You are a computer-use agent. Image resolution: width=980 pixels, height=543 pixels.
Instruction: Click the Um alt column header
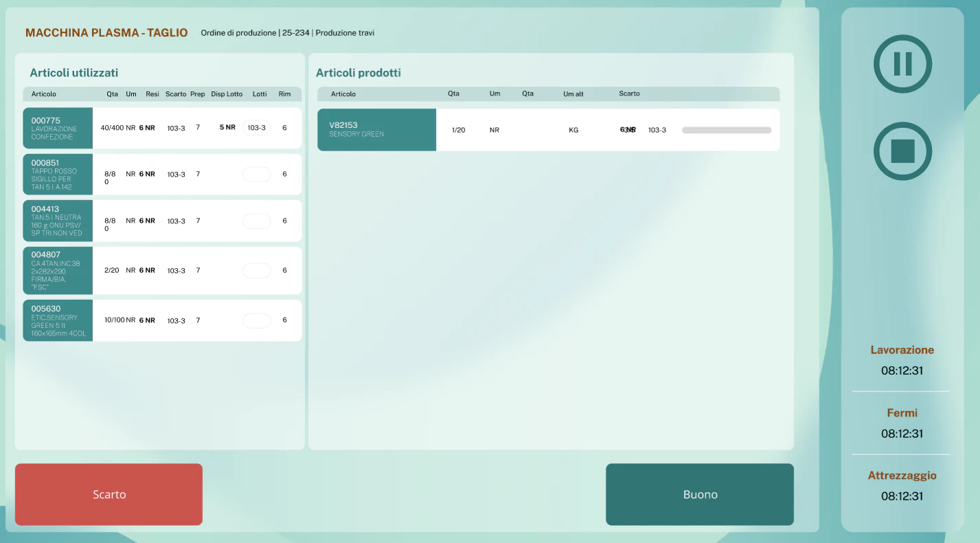[x=573, y=94]
